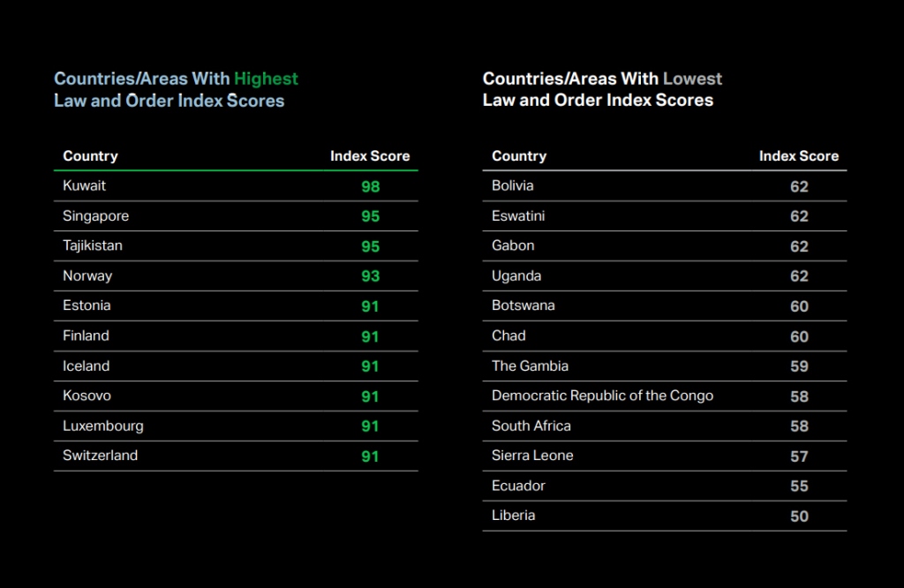Select the Estonia row label
Screen dimensions: 904x588
[x=87, y=305]
